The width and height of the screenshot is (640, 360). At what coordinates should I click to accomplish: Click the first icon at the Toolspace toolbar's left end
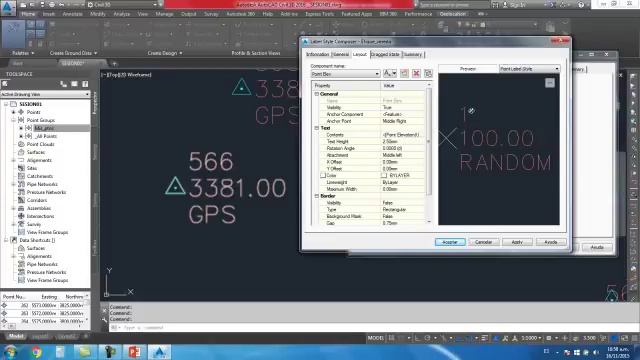click(x=5, y=84)
